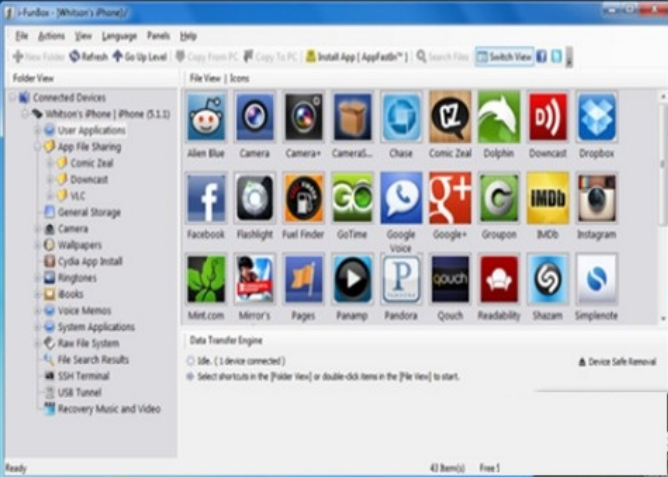Viewport: 668px width, 477px height.
Task: Choose the Mint.com app icon
Action: [x=206, y=279]
